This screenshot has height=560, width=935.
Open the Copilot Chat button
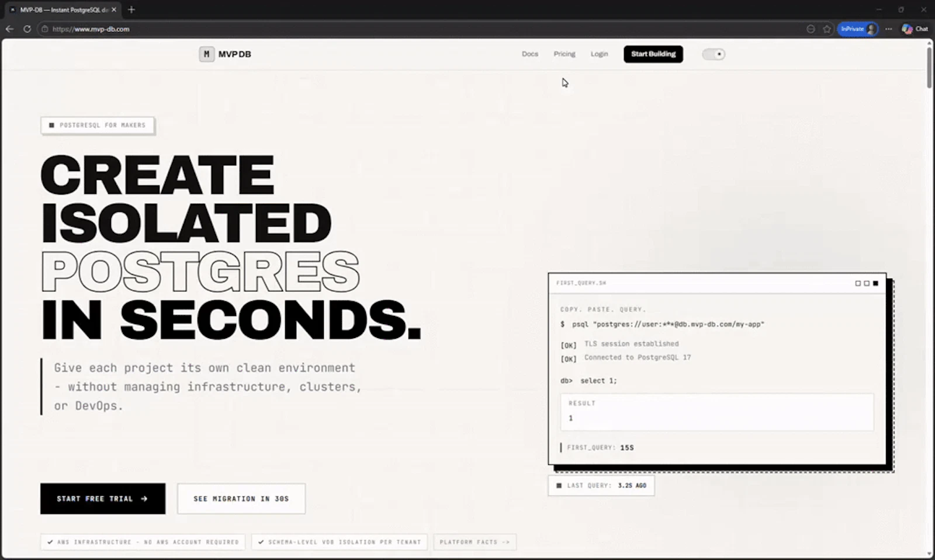(x=915, y=29)
